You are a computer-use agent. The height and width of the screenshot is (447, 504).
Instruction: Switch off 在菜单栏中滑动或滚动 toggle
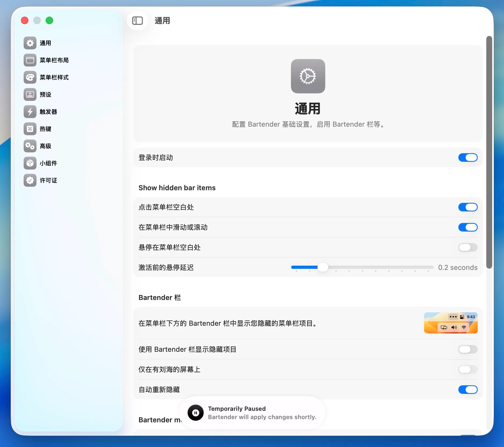(x=468, y=227)
